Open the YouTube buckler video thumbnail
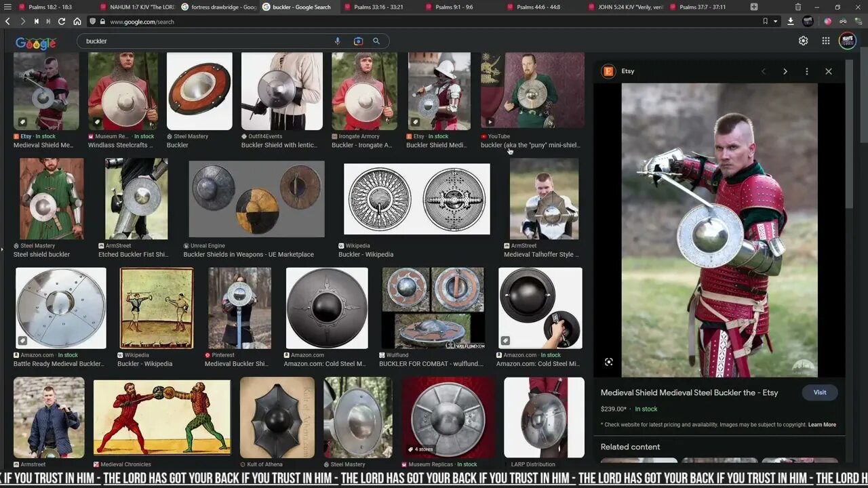 tap(532, 90)
